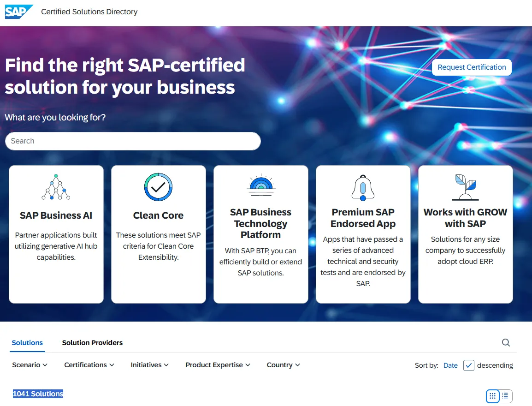Screen dimensions: 532x406
Task: Expand the Country filter dropdown
Action: click(x=283, y=365)
